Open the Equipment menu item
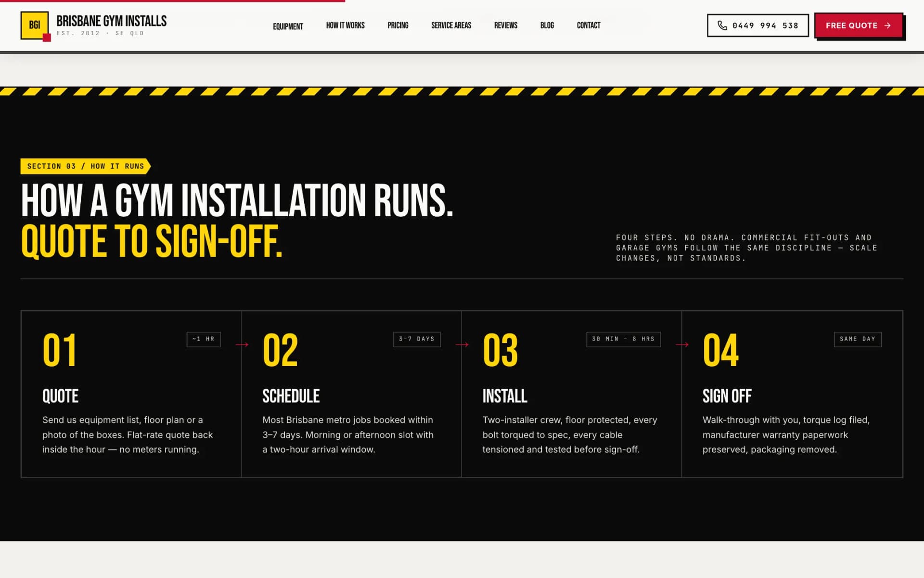The image size is (924, 578). pos(288,26)
